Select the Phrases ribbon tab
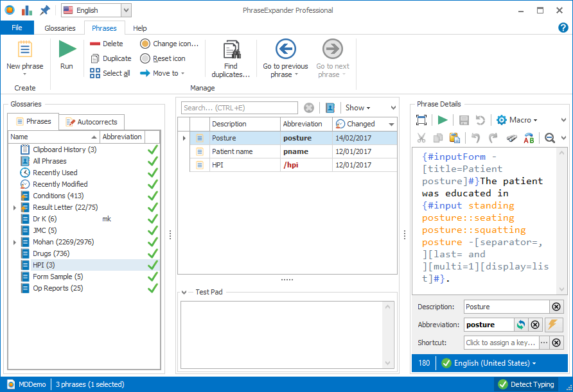Image resolution: width=573 pixels, height=392 pixels. (104, 28)
